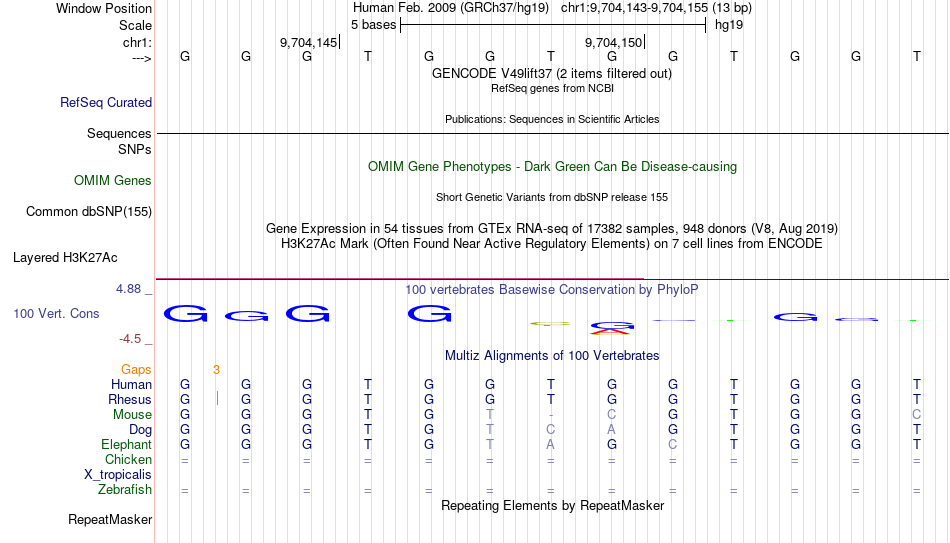The image size is (950, 543).
Task: Click the Publications: Sequences in Scientific Articles title
Action: point(551,119)
